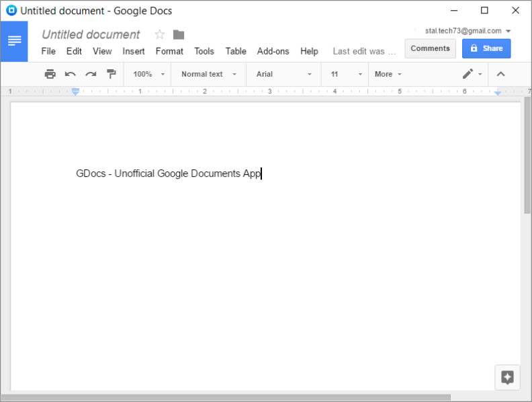Close the Google Docs window
This screenshot has height=402, width=532.
pos(515,11)
